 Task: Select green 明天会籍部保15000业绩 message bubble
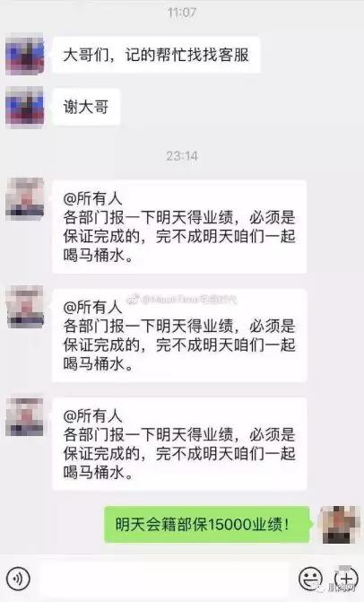point(207,525)
